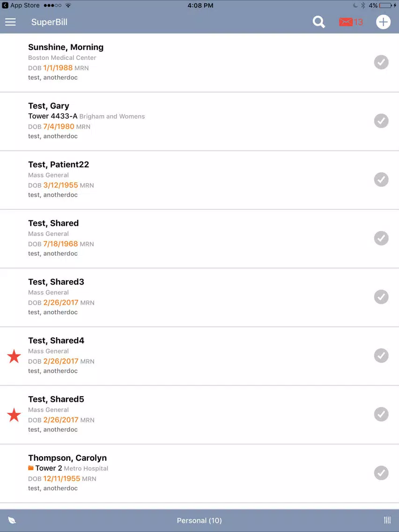
Task: Open the red mail inbox icon
Action: pyautogui.click(x=346, y=22)
